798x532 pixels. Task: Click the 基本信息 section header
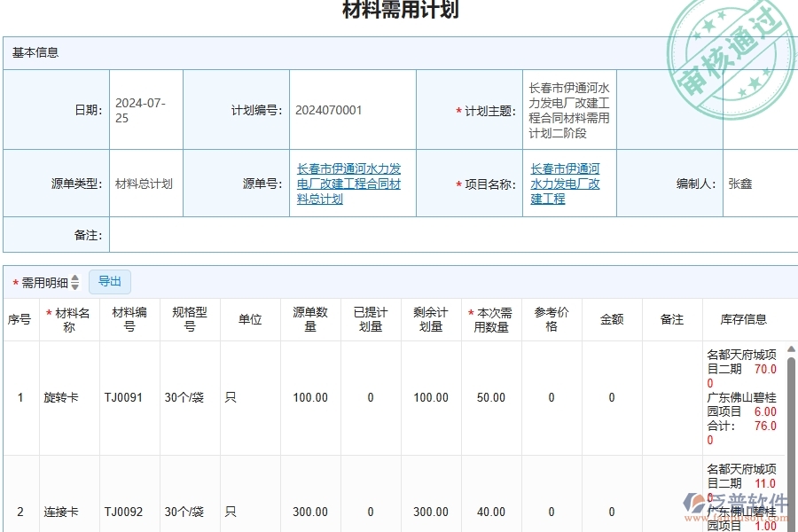pos(34,53)
